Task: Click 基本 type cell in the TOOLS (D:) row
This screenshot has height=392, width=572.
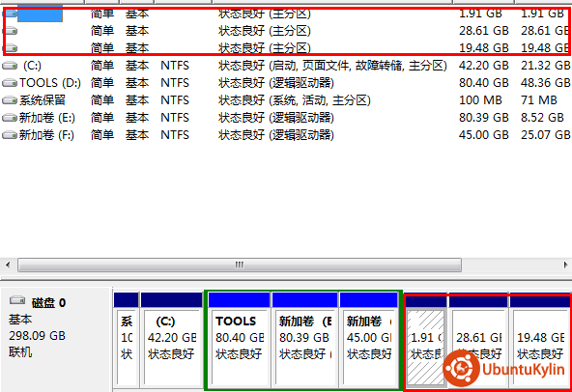Action: point(137,83)
